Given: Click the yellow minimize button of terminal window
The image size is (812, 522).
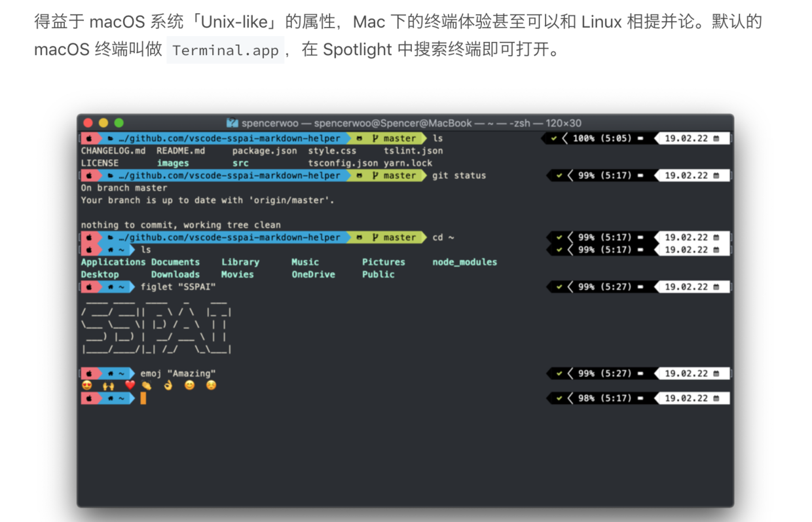Looking at the screenshot, I should [x=103, y=123].
